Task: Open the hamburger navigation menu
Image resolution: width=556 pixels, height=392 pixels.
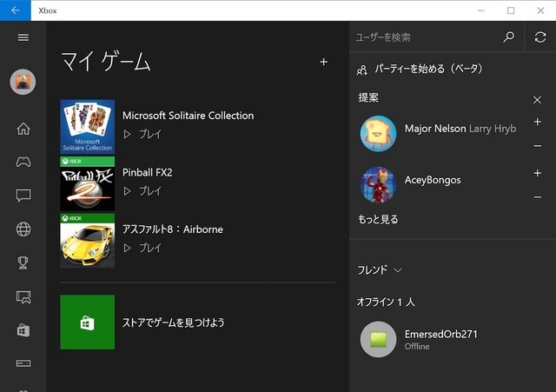Action: tap(23, 37)
